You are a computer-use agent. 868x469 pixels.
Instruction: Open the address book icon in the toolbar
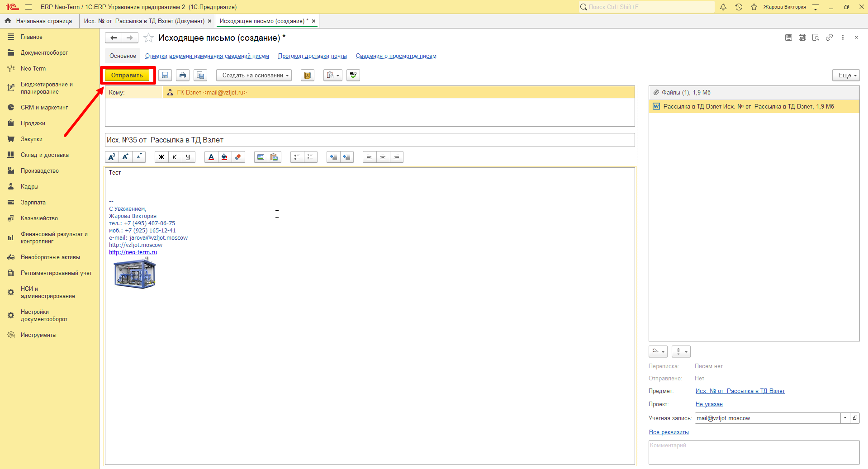308,75
